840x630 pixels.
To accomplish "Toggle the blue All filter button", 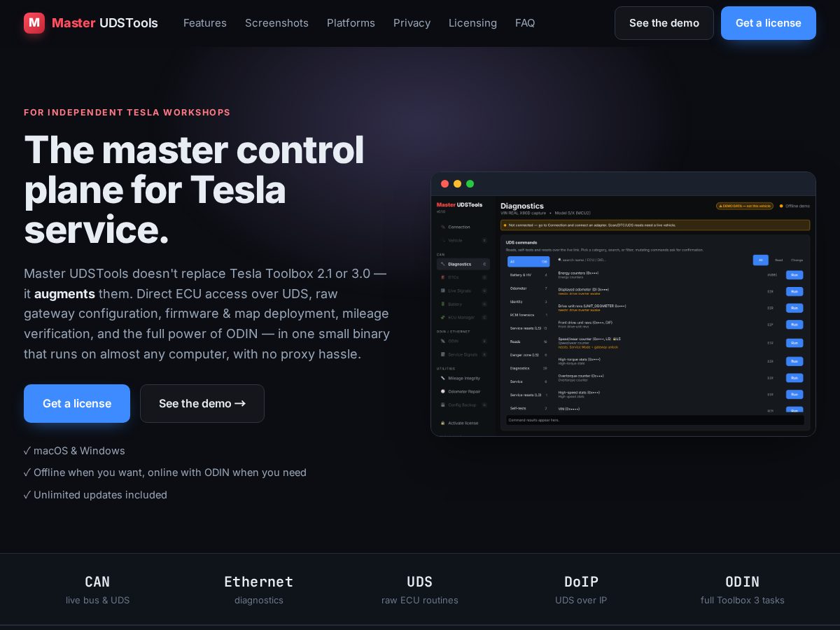I will click(x=760, y=260).
